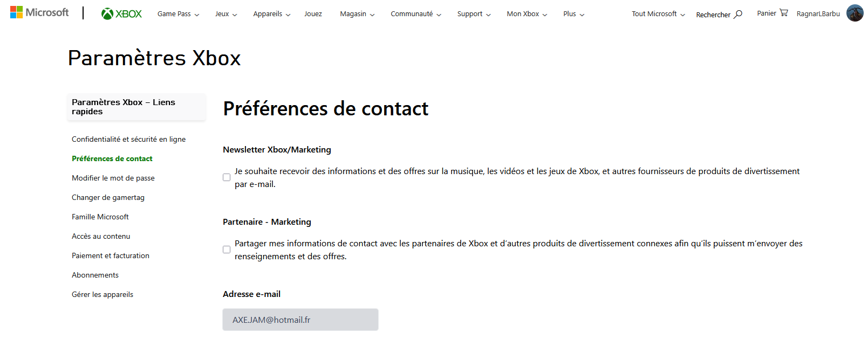Check the partner marketing sharing checkbox
868x339 pixels.
coord(227,250)
